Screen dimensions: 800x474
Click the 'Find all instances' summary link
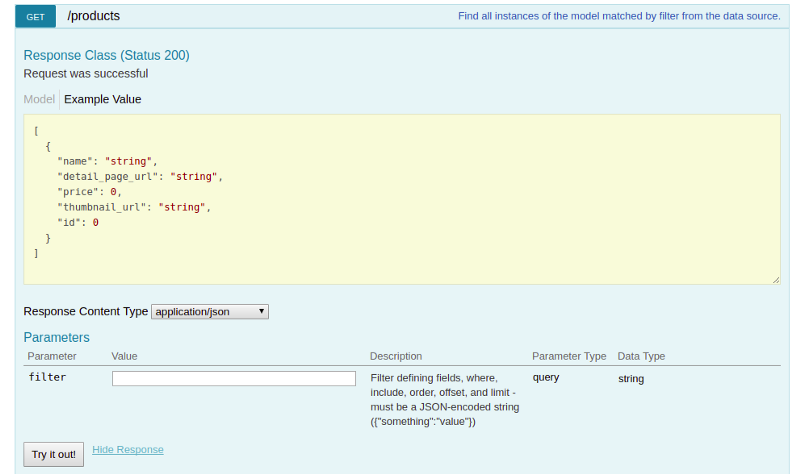pyautogui.click(x=619, y=16)
